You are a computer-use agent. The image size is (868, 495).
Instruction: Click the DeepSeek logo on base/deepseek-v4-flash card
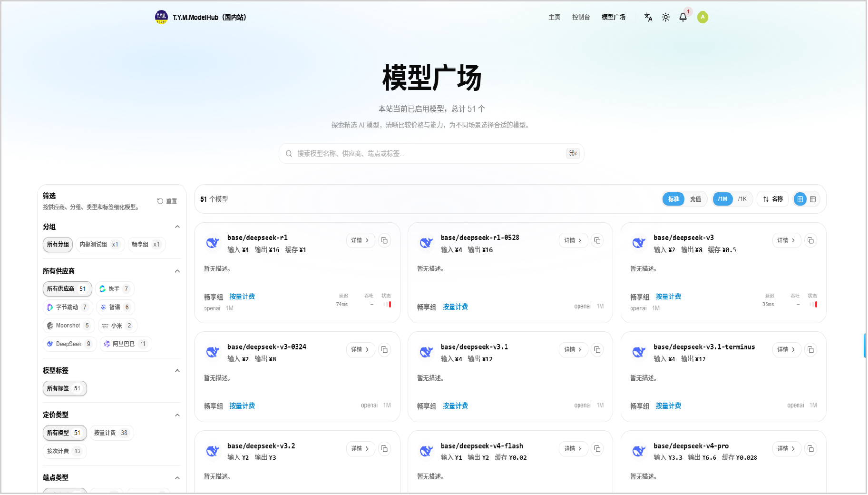[426, 451]
